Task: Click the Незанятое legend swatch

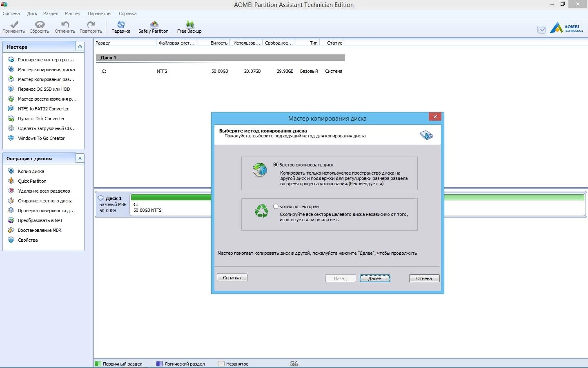Action: (221, 364)
